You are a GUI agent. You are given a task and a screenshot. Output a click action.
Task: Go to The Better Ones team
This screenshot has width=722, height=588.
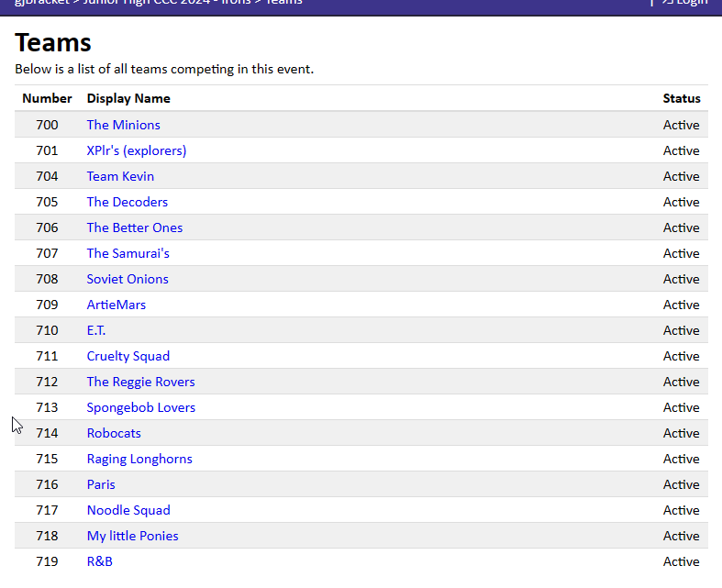click(x=134, y=227)
